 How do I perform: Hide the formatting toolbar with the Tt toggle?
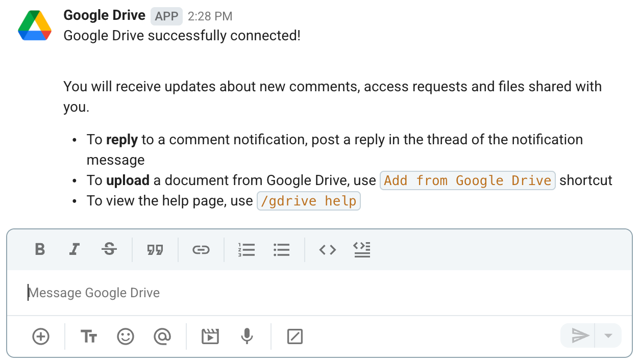point(88,336)
